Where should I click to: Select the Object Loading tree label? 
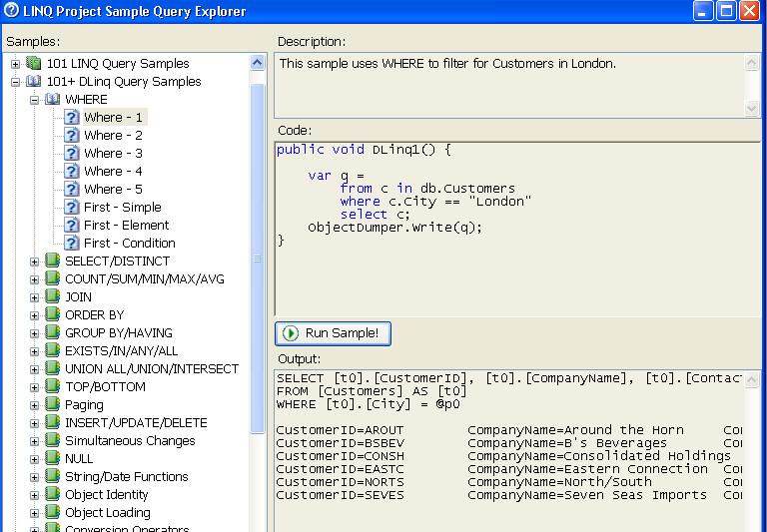pyautogui.click(x=108, y=512)
